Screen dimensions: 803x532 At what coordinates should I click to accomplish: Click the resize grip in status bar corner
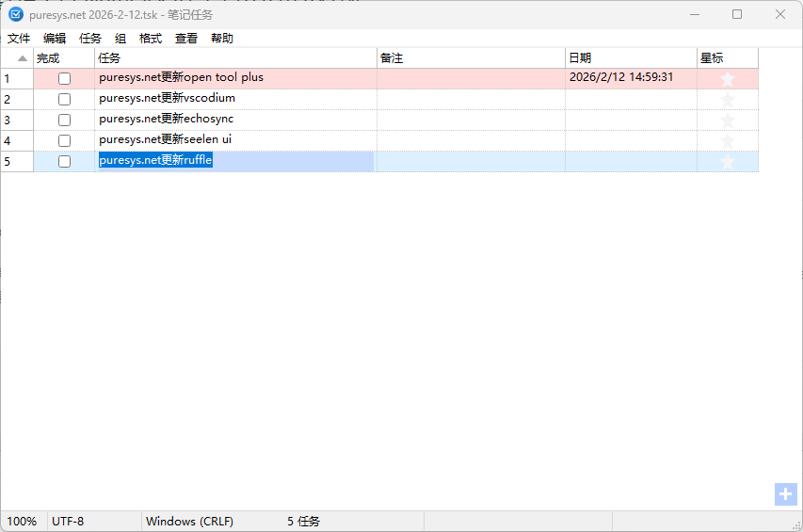coord(796,525)
